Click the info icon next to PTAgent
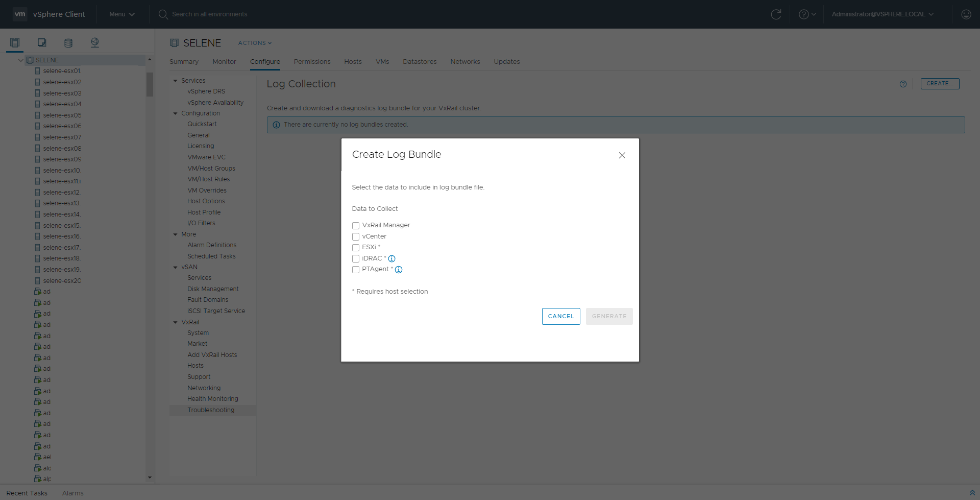Viewport: 980px width, 500px height. pyautogui.click(x=399, y=270)
